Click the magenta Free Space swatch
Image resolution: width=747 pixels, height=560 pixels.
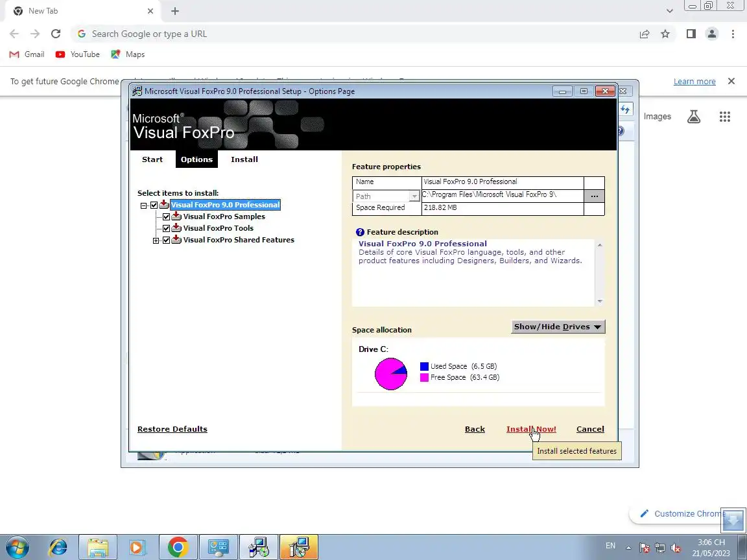click(424, 377)
